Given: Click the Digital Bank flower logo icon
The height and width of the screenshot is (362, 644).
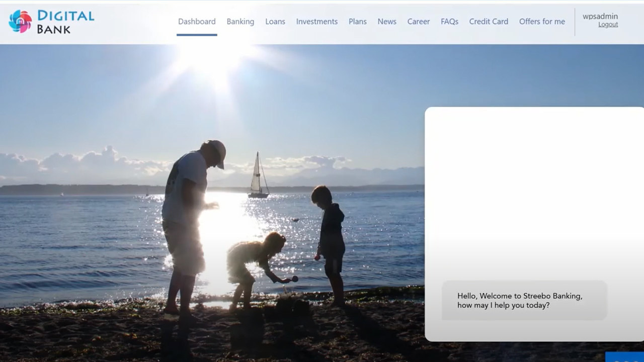Looking at the screenshot, I should click(20, 22).
